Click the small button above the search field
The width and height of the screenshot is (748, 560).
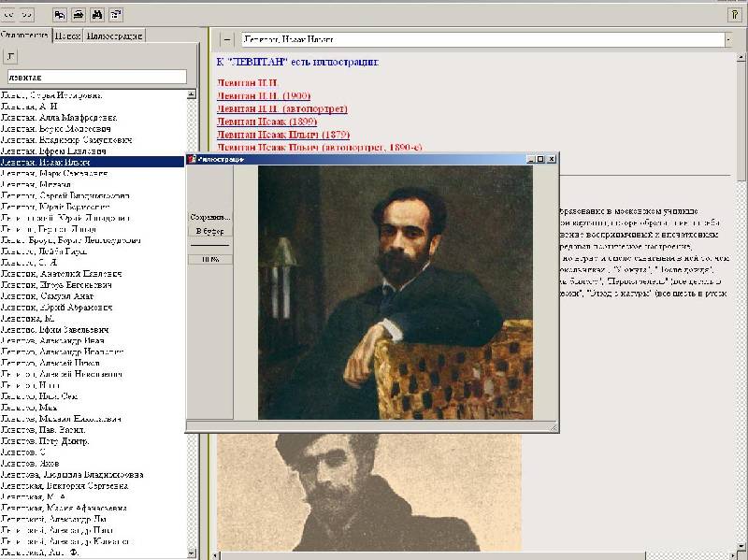click(x=10, y=57)
